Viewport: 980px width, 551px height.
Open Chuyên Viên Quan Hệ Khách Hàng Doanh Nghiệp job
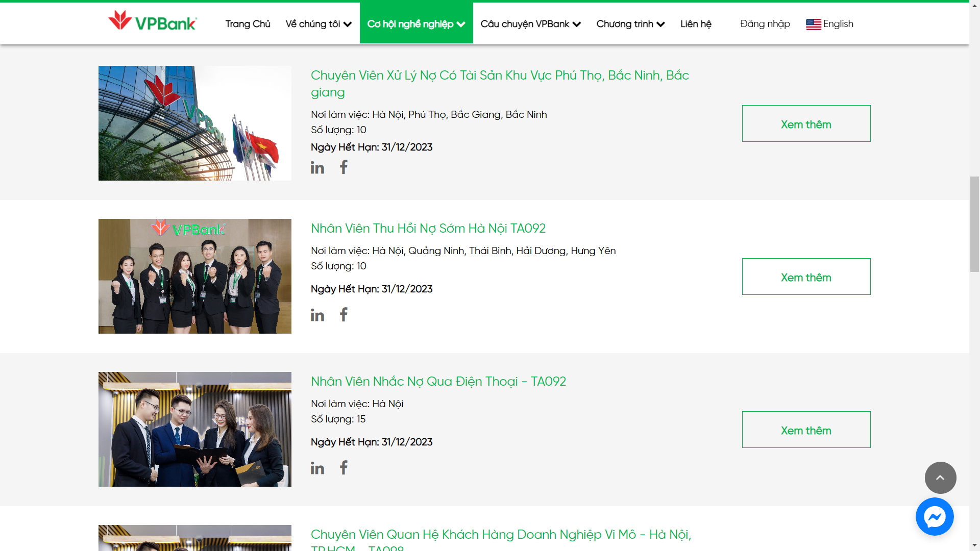[x=501, y=540]
